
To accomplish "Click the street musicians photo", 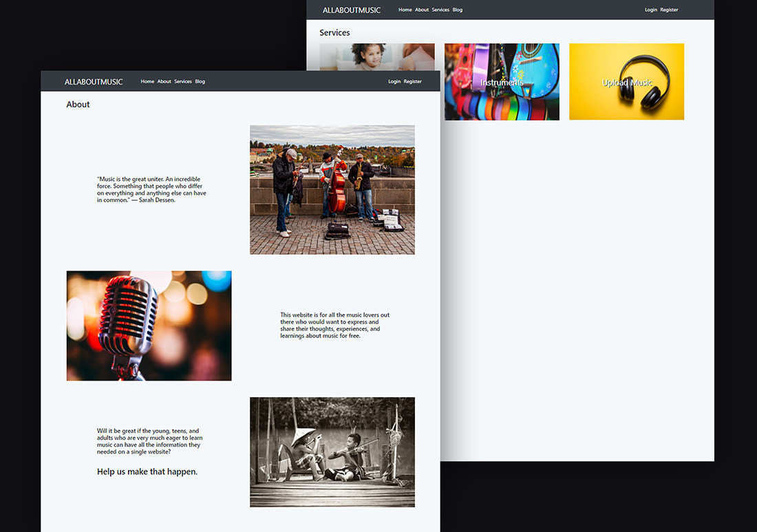I will tap(332, 190).
